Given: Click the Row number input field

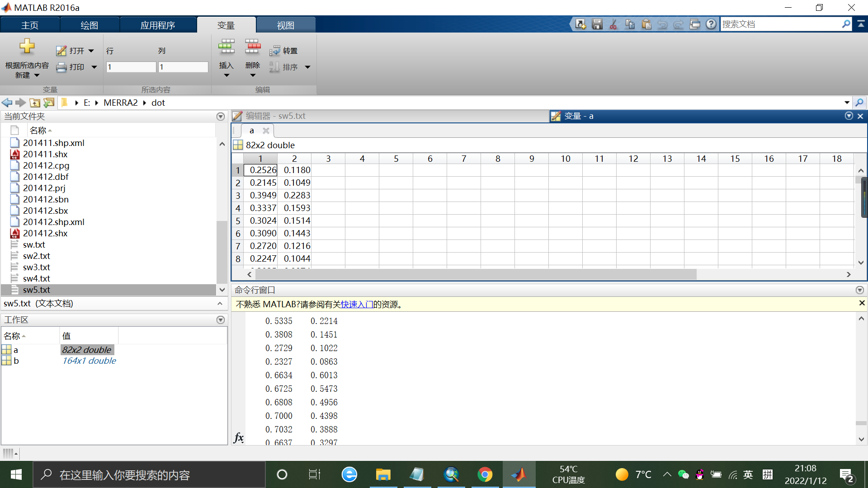Looking at the screenshot, I should coord(131,67).
